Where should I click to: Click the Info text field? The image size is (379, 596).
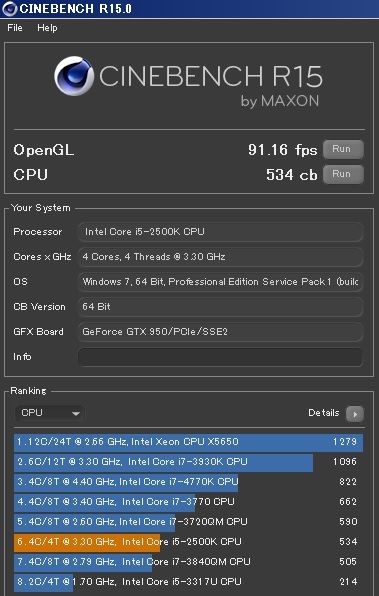[220, 357]
